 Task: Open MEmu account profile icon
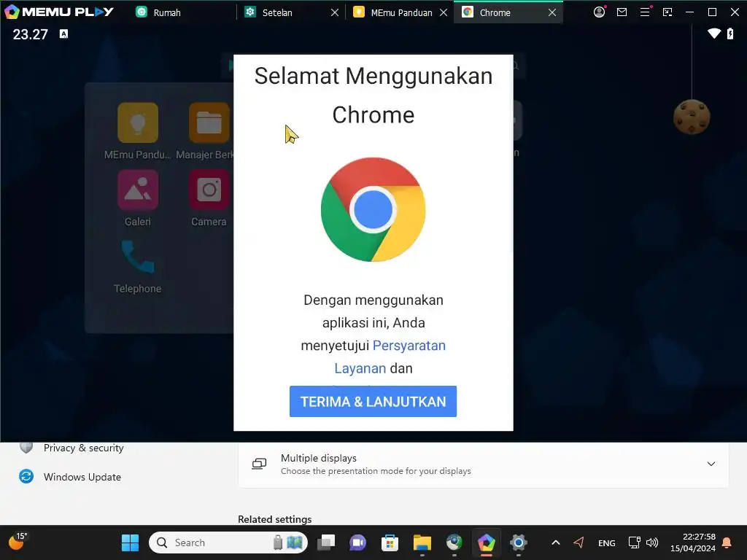[x=600, y=12]
